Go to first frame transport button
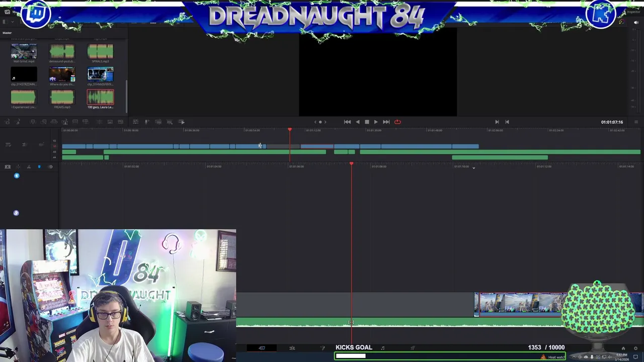The image size is (644, 362). pyautogui.click(x=347, y=122)
